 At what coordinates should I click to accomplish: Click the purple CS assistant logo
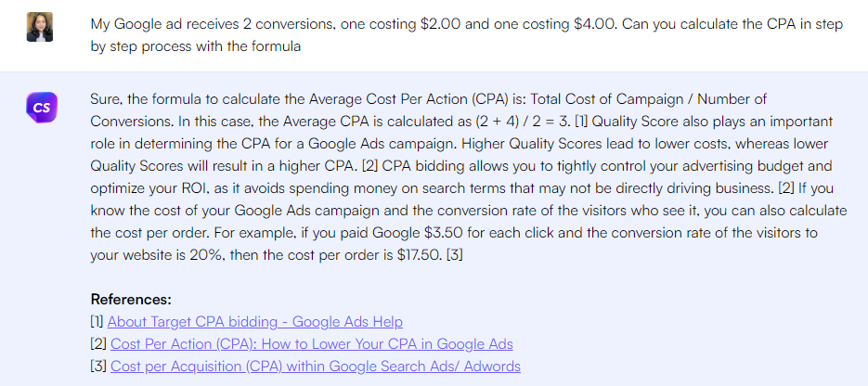[40, 108]
